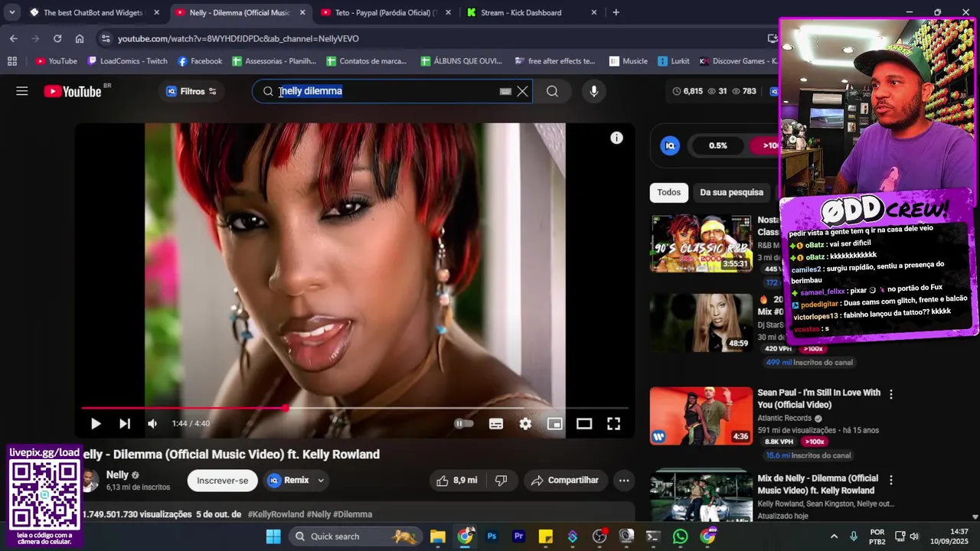Click the #KellyRowland hashtag

tap(276, 514)
